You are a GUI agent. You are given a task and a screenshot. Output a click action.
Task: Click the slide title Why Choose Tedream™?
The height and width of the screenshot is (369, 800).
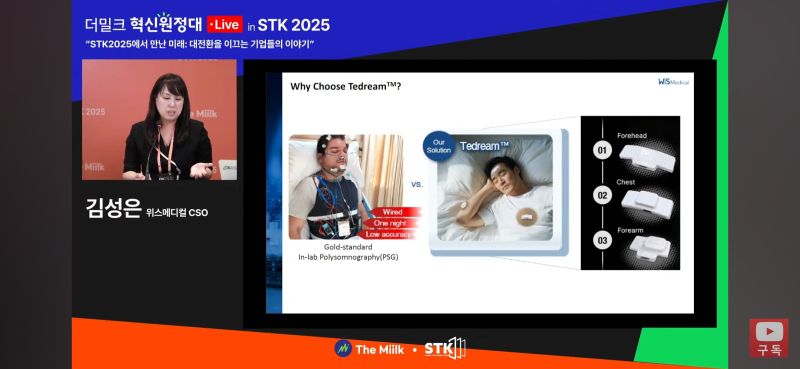[345, 86]
